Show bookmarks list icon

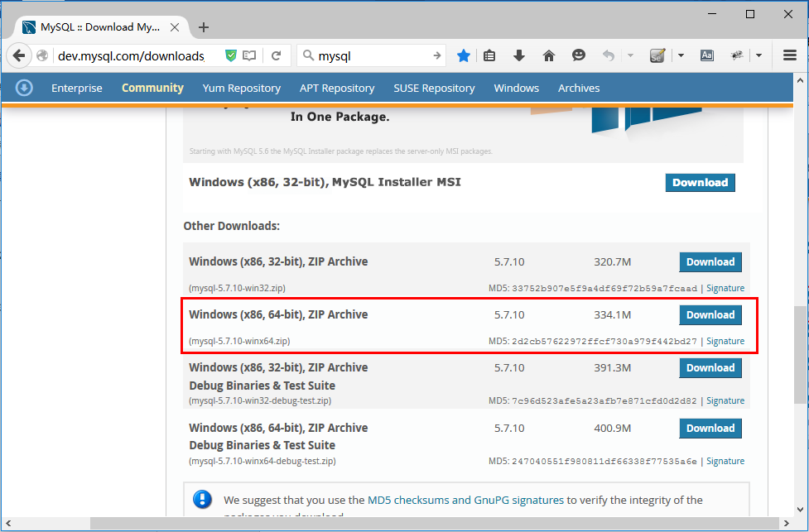(489, 55)
